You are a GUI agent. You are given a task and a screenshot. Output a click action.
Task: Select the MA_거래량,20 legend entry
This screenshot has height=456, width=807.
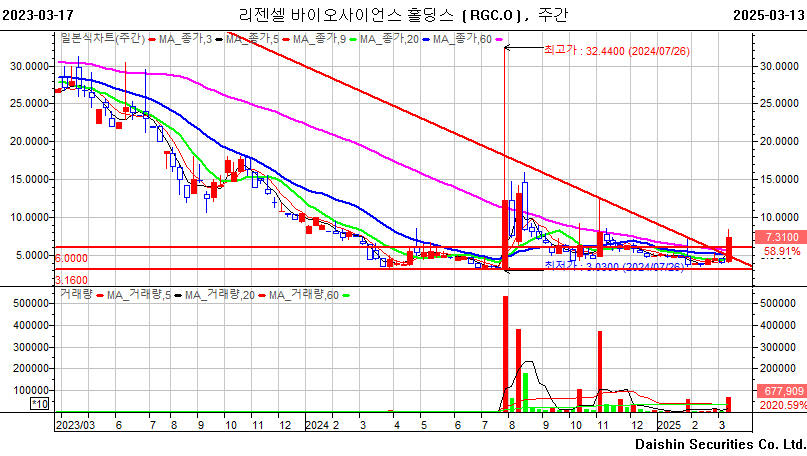pos(220,295)
